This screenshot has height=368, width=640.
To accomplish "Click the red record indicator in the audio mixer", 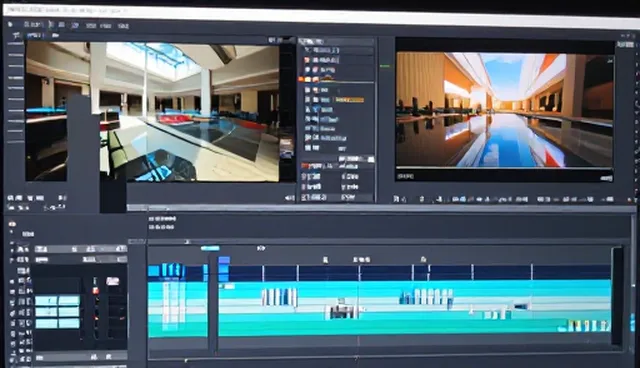I will 96,290.
